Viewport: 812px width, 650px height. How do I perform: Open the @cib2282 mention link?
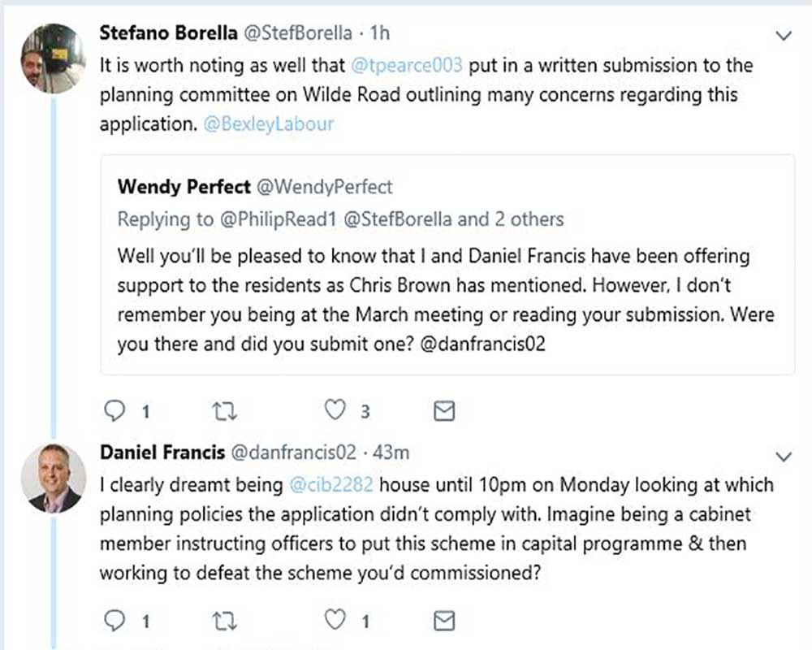(330, 485)
